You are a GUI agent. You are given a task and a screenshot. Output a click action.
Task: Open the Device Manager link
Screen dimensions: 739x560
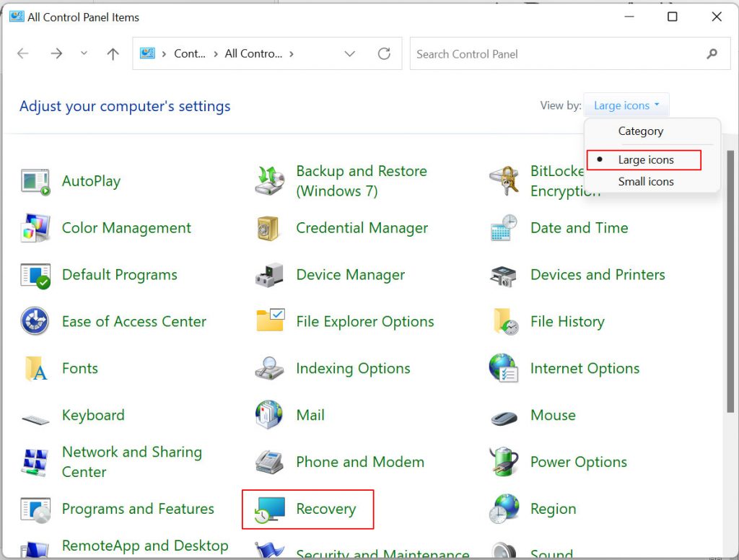351,275
